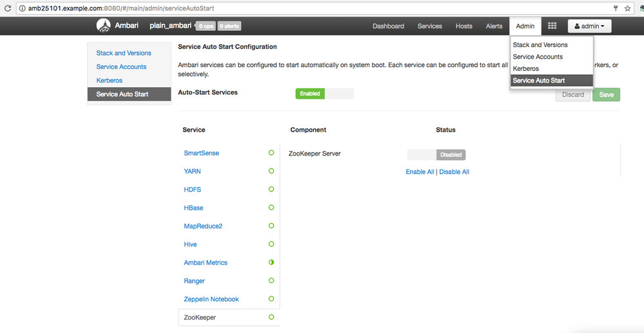The height and width of the screenshot is (333, 644).
Task: Select MapReduce2 service
Action: [x=203, y=226]
